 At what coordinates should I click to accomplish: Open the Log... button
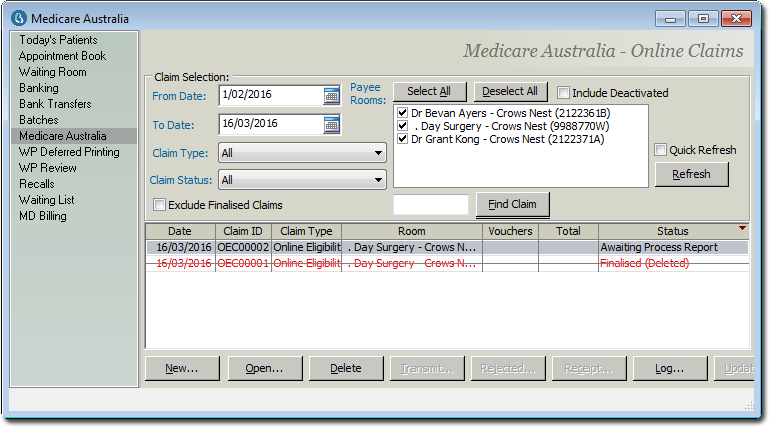(x=670, y=368)
